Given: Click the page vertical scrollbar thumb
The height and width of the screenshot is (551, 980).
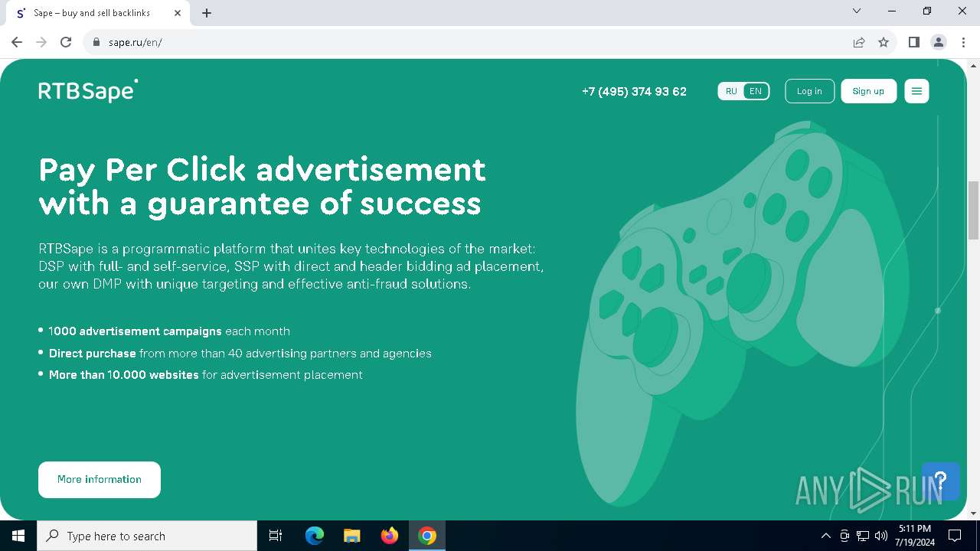Looking at the screenshot, I should [973, 210].
